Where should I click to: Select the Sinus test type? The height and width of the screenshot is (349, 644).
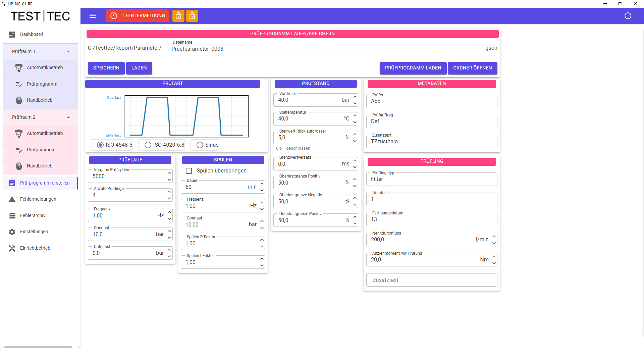(200, 145)
